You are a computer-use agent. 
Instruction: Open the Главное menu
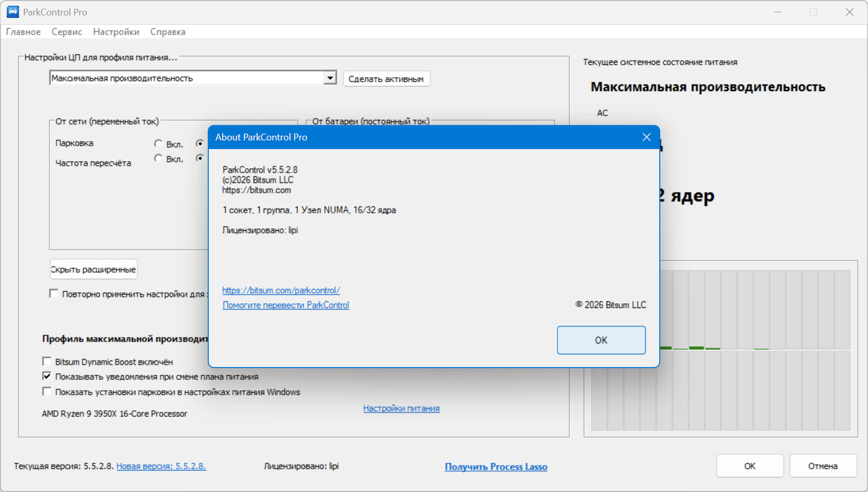tap(24, 32)
